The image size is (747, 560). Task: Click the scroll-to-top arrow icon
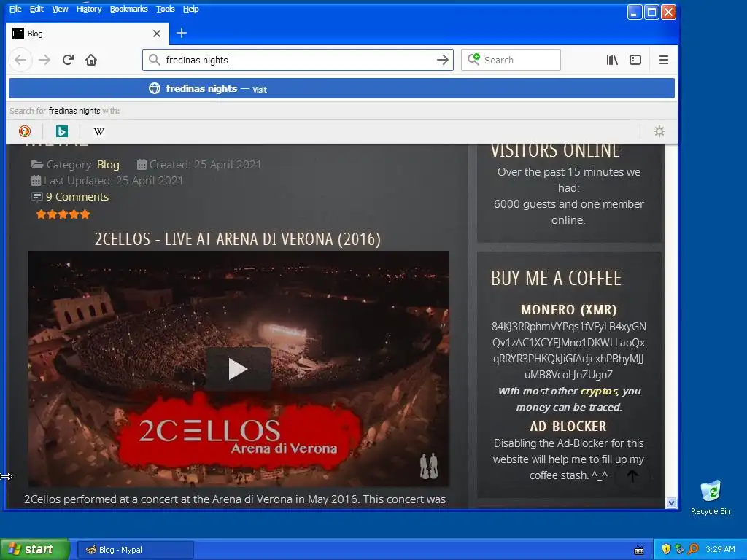[x=632, y=475]
